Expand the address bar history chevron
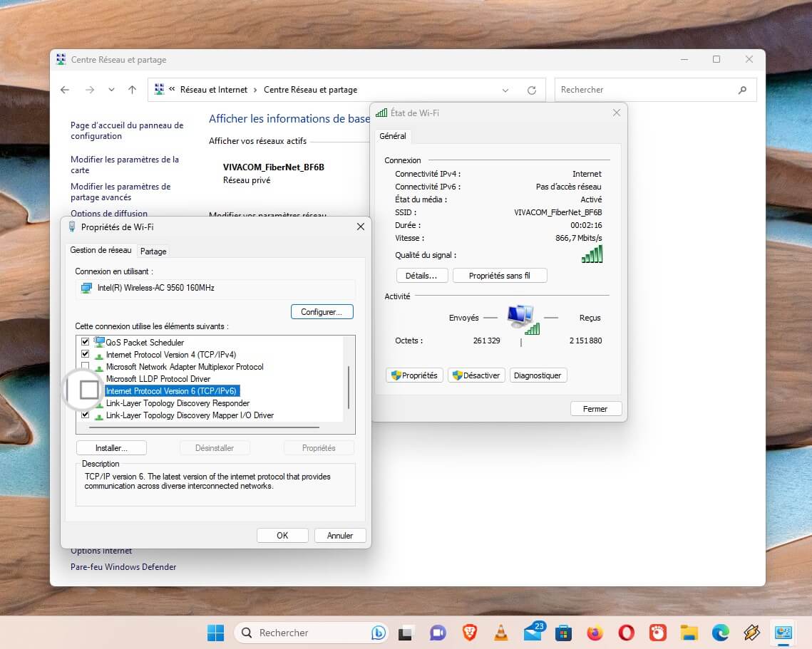This screenshot has height=649, width=812. tap(505, 90)
